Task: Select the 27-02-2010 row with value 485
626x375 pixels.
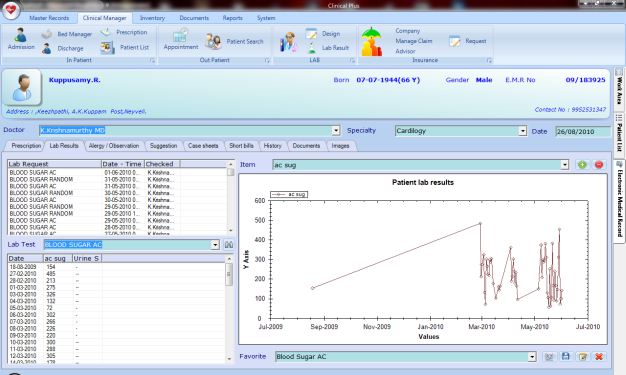Action: coord(116,274)
